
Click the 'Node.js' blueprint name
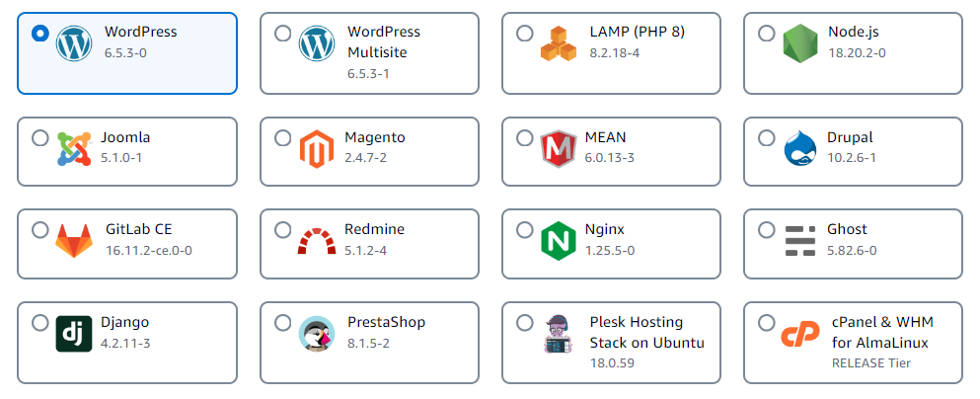click(x=853, y=32)
